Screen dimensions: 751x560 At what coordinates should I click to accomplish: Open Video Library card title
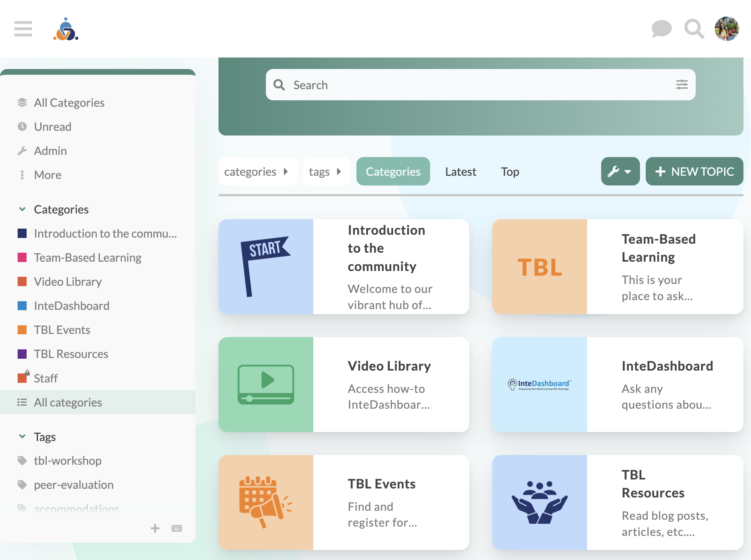[389, 366]
